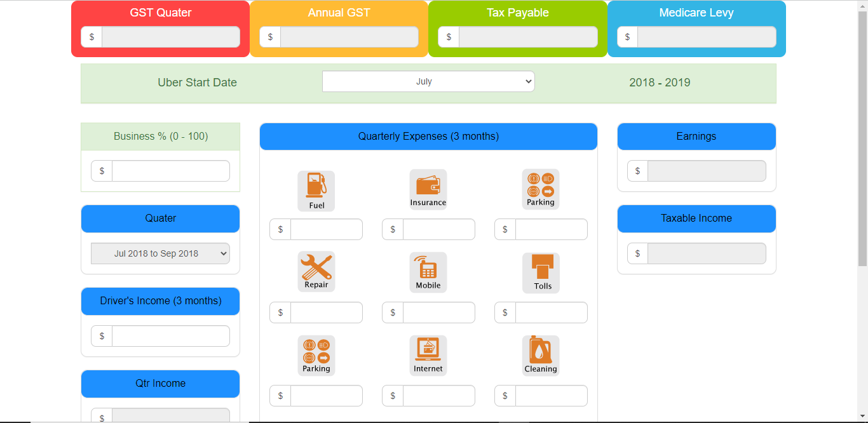
Task: Click inside the Business percentage field
Action: click(170, 170)
